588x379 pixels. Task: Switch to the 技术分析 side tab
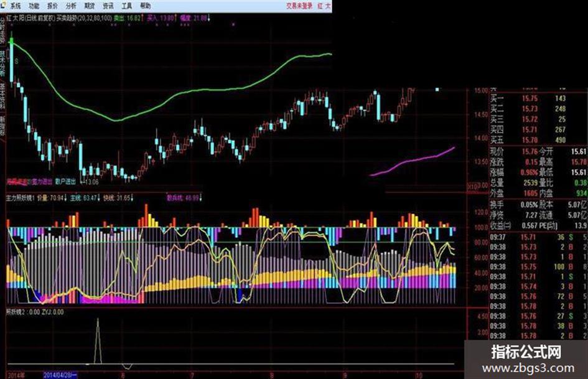(2, 64)
